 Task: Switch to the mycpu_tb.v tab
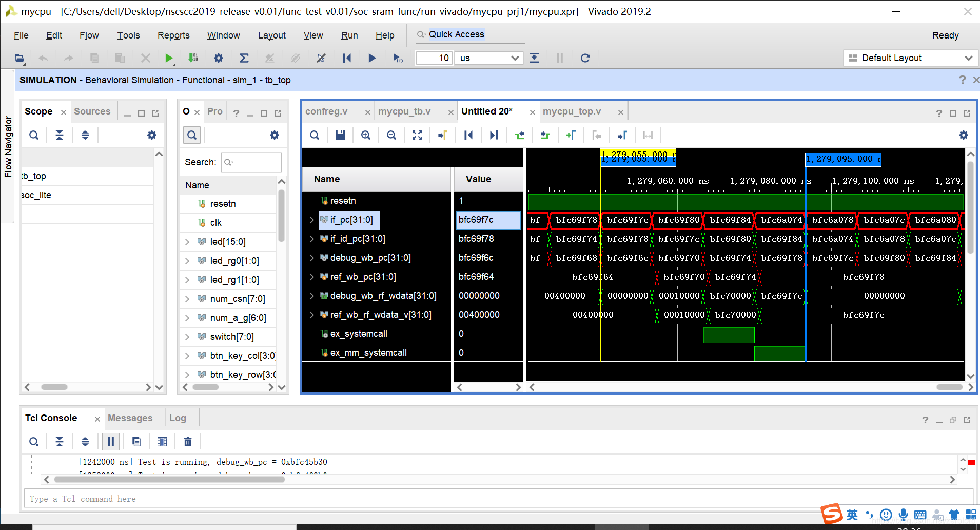pyautogui.click(x=404, y=111)
